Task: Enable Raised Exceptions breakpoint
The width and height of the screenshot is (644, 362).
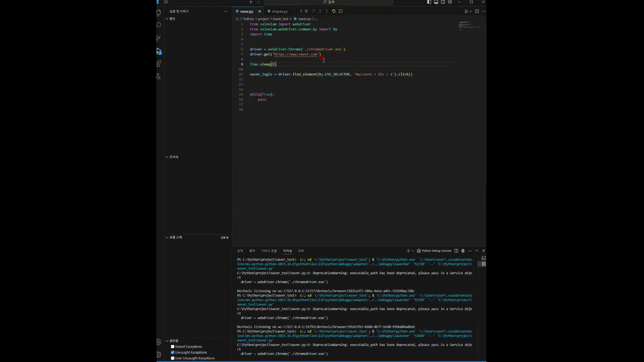Action: [173, 347]
